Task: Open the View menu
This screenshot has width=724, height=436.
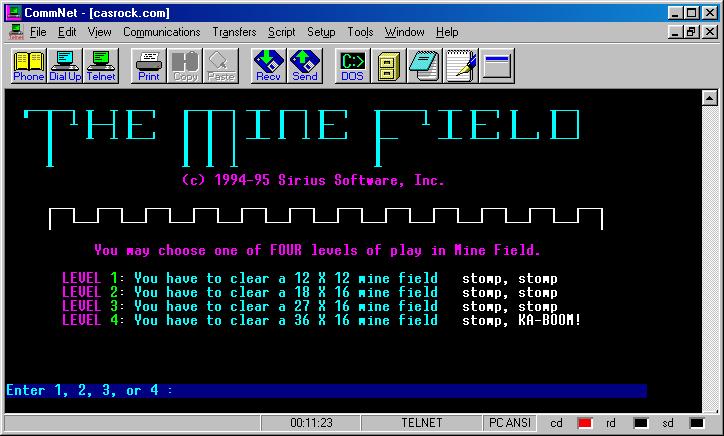Action: pyautogui.click(x=99, y=32)
